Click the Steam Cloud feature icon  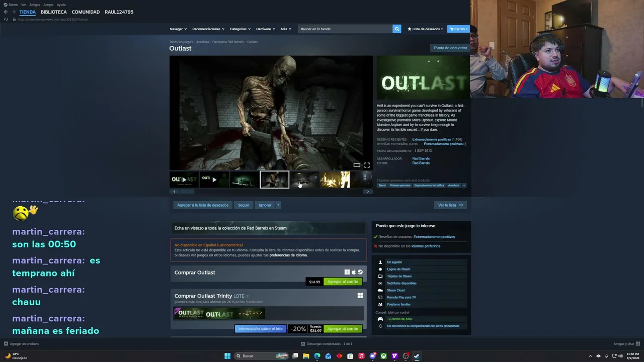(380, 290)
